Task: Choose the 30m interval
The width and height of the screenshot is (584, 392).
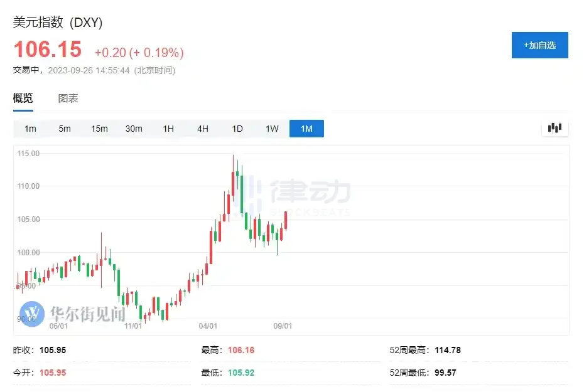Action: click(x=134, y=129)
